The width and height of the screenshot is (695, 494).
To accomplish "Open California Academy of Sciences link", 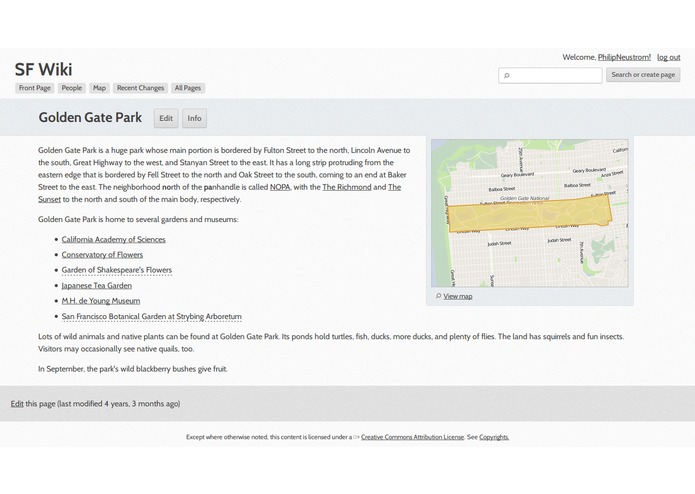I will 113,239.
